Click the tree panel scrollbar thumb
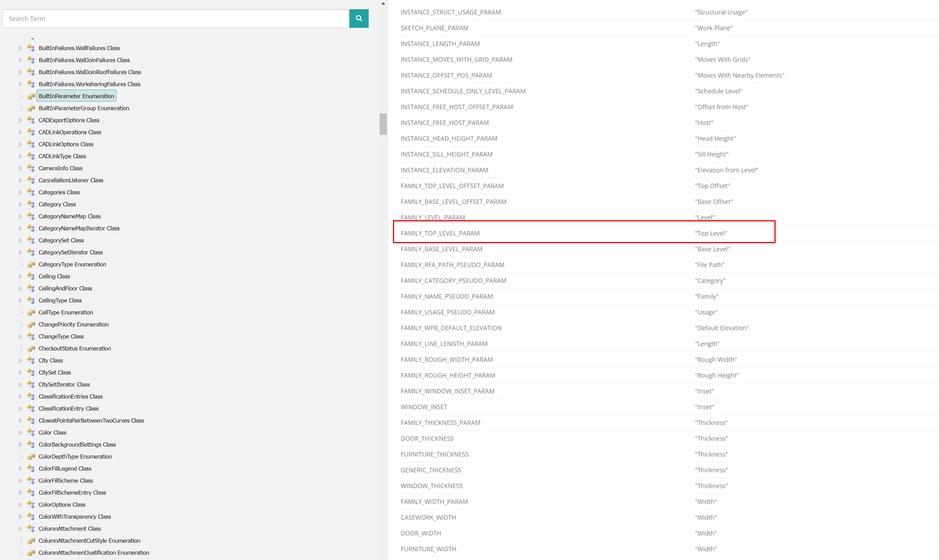The height and width of the screenshot is (560, 939). pyautogui.click(x=383, y=124)
